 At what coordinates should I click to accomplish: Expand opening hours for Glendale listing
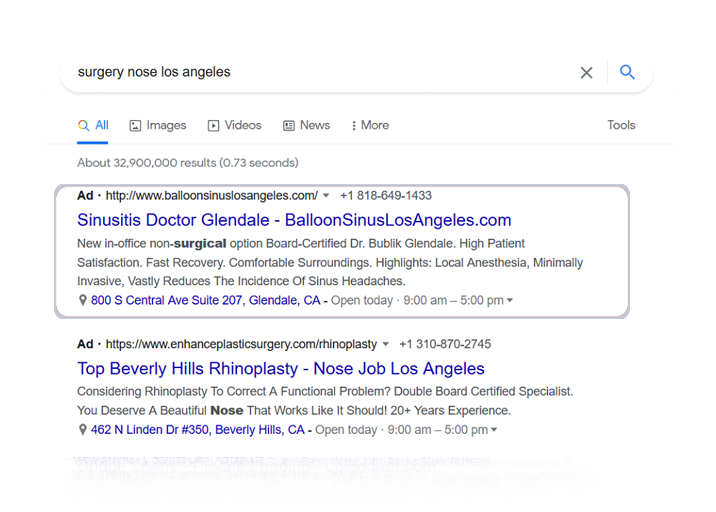510,301
